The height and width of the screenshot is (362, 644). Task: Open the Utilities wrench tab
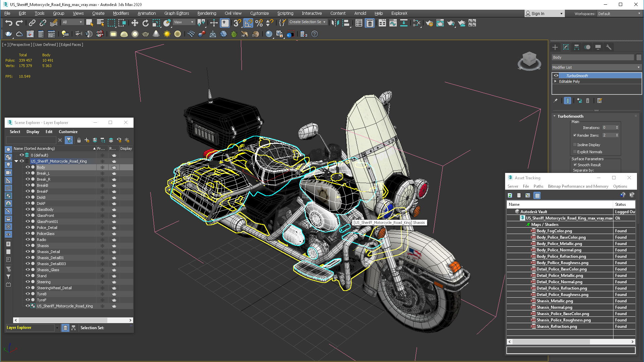click(x=609, y=47)
